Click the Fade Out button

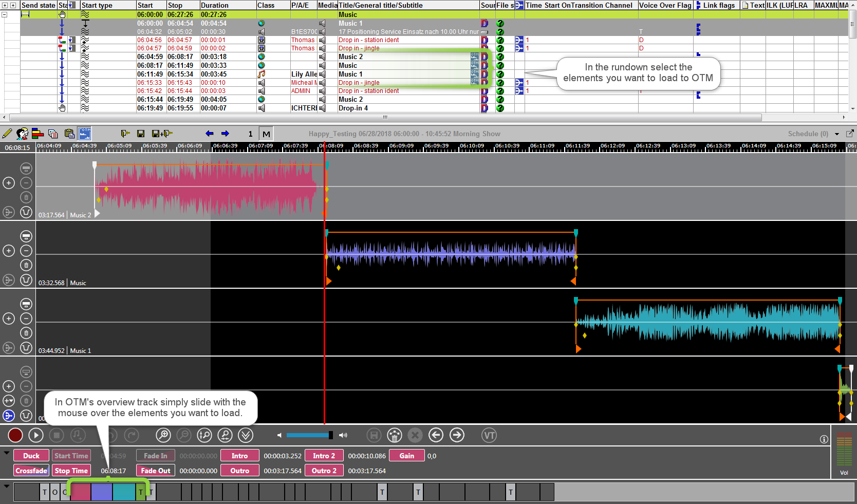pyautogui.click(x=156, y=471)
